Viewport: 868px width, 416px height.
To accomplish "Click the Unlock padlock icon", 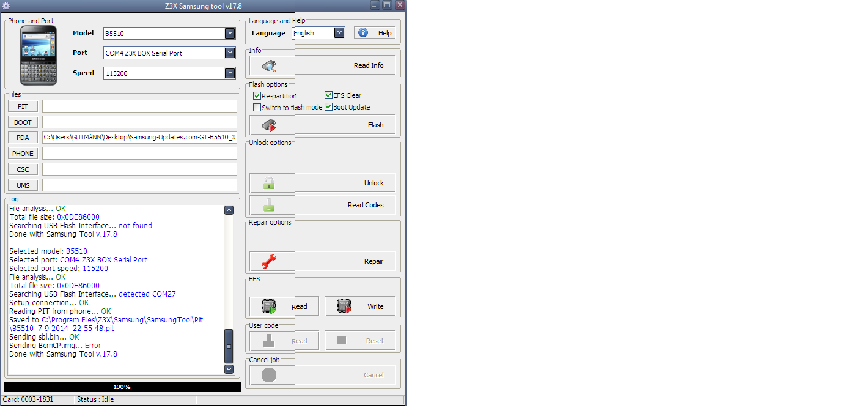I will coord(268,183).
